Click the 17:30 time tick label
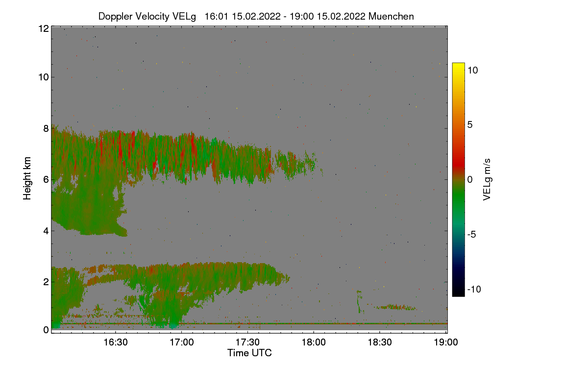 (247, 342)
